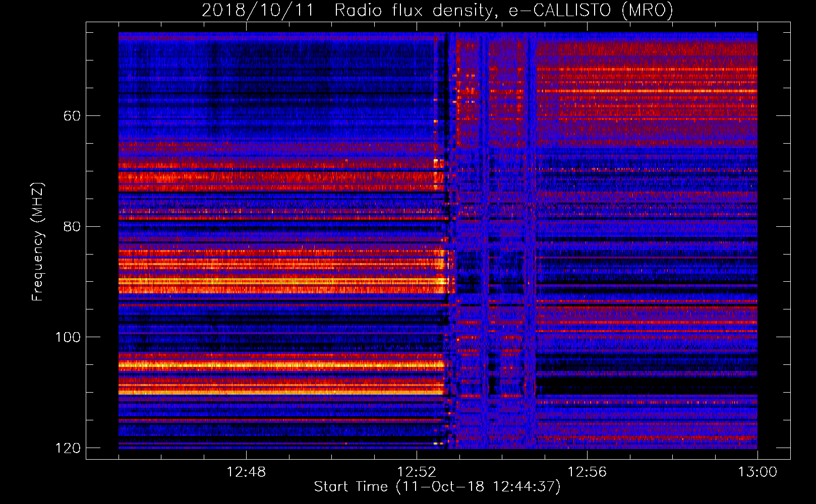Click the "100" frequency tick label
Image resolution: width=816 pixels, height=504 pixels.
[x=68, y=337]
